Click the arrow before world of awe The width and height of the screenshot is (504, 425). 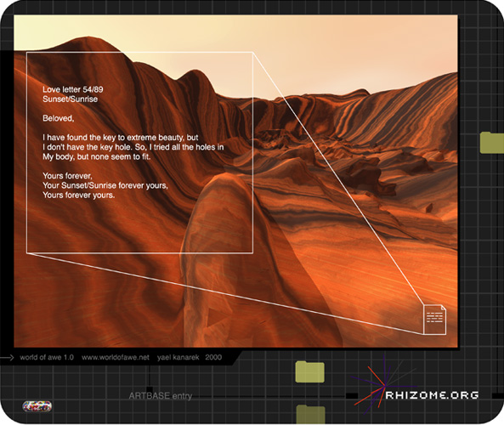(7, 357)
